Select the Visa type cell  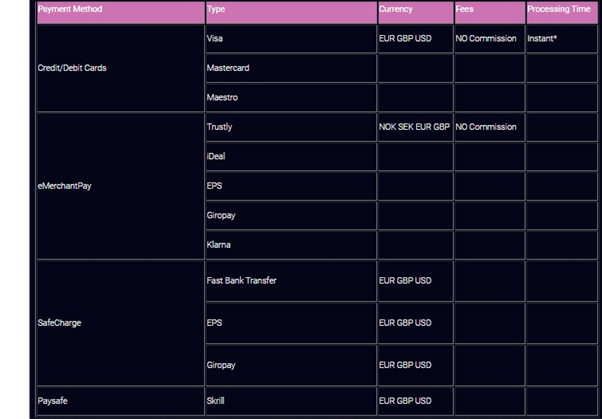(291, 39)
